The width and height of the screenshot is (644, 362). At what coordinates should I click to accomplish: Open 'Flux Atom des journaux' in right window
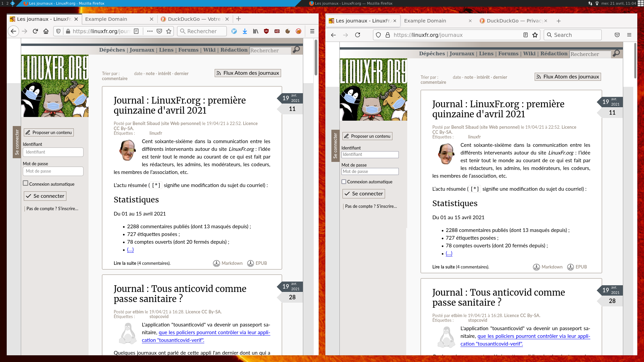pyautogui.click(x=568, y=77)
